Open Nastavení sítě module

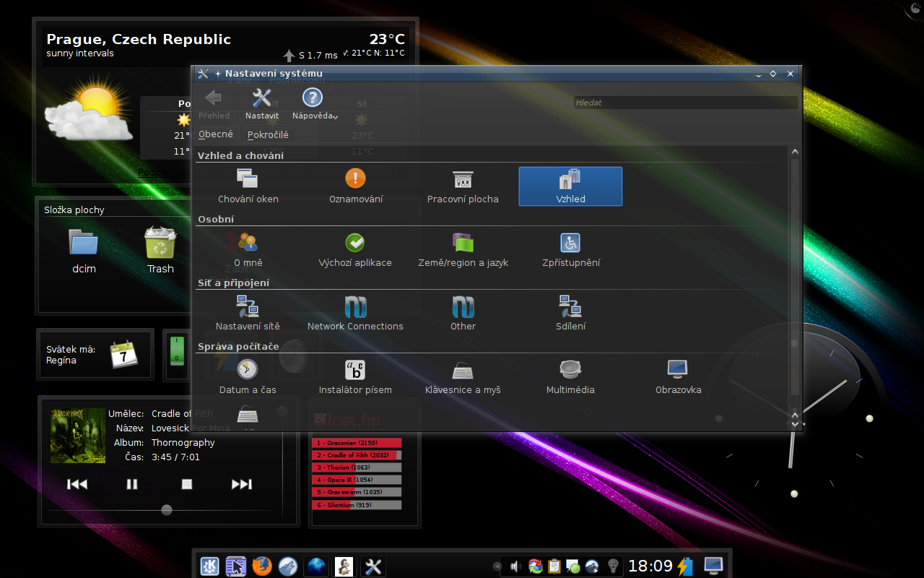pyautogui.click(x=248, y=314)
